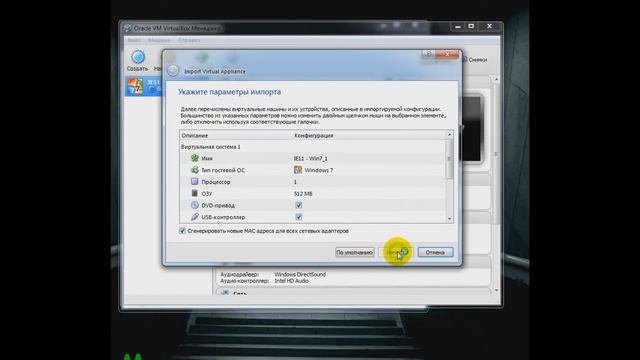Click the Отмена button
Viewport: 640px width, 360px height.
click(x=435, y=252)
